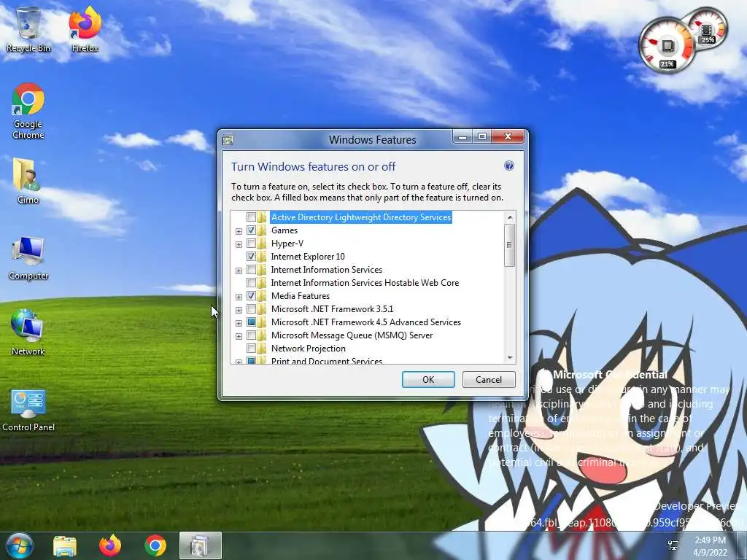
Task: Select Microsoft .NET Framework 3.5.1 label
Action: point(332,309)
